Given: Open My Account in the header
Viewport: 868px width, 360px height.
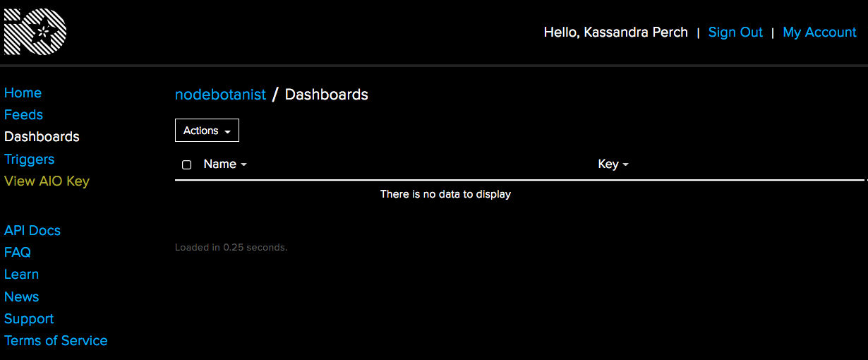Looking at the screenshot, I should [819, 32].
